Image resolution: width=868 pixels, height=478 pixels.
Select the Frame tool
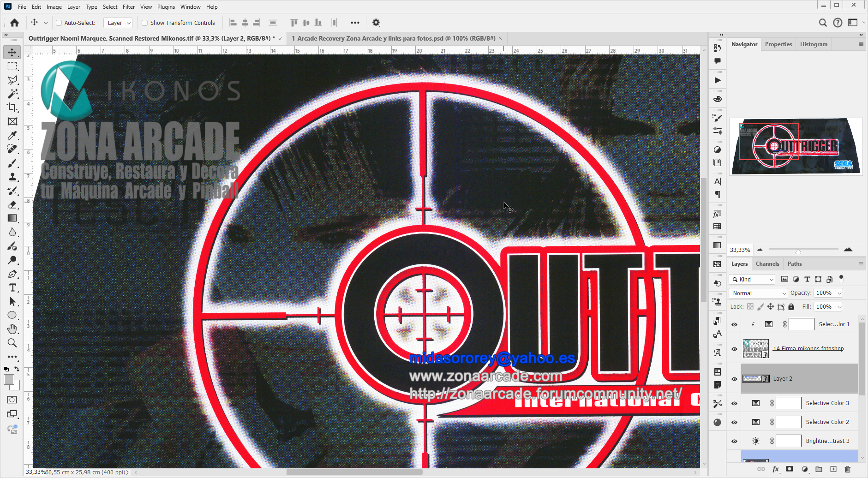coord(12,121)
